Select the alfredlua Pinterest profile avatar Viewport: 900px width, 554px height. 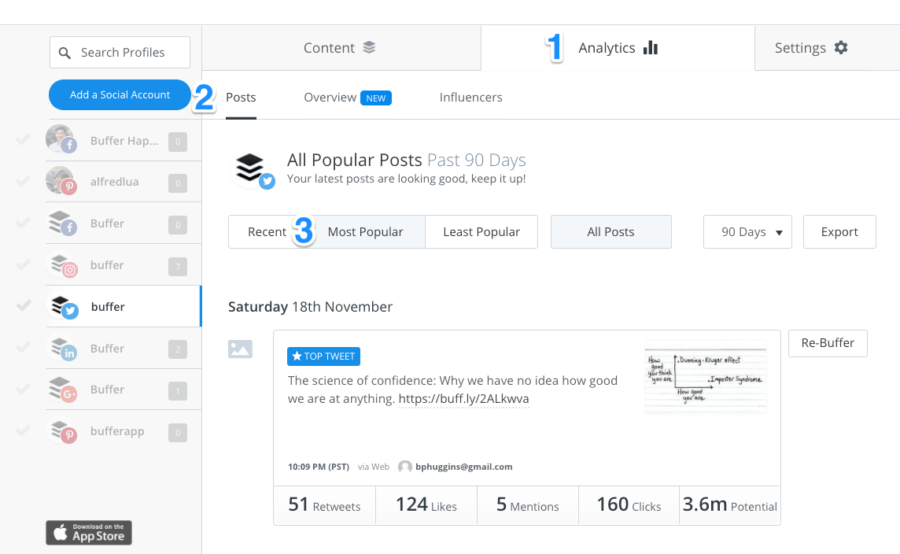[61, 181]
